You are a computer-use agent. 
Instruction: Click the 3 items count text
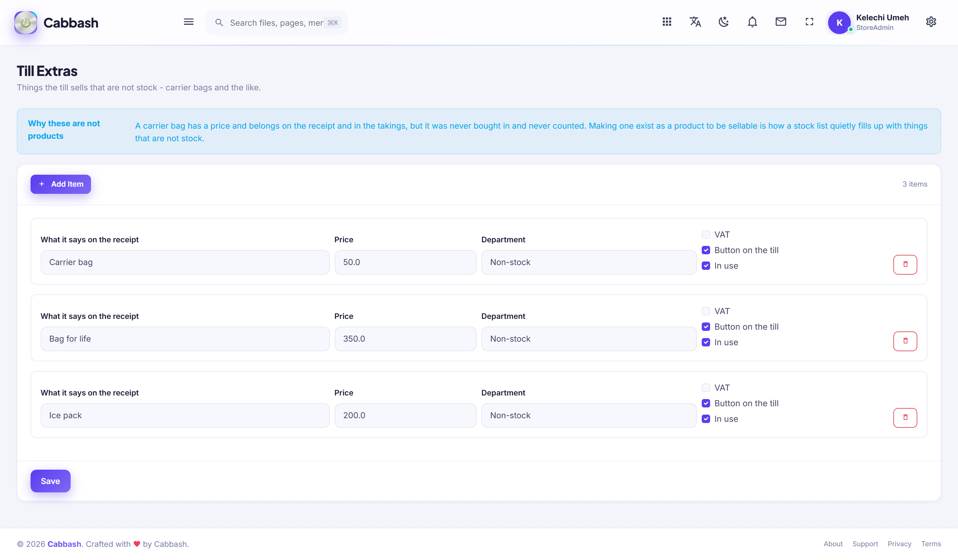pyautogui.click(x=915, y=184)
